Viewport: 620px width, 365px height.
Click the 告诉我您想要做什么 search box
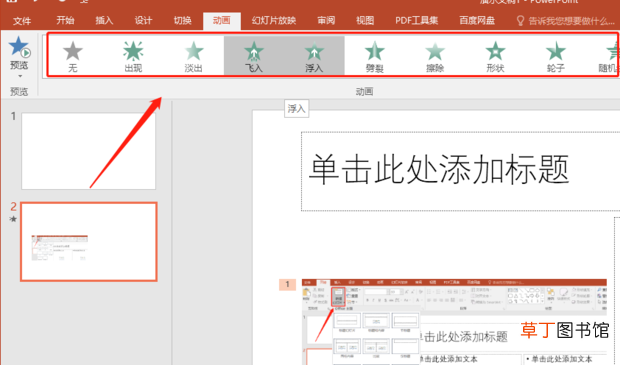567,21
